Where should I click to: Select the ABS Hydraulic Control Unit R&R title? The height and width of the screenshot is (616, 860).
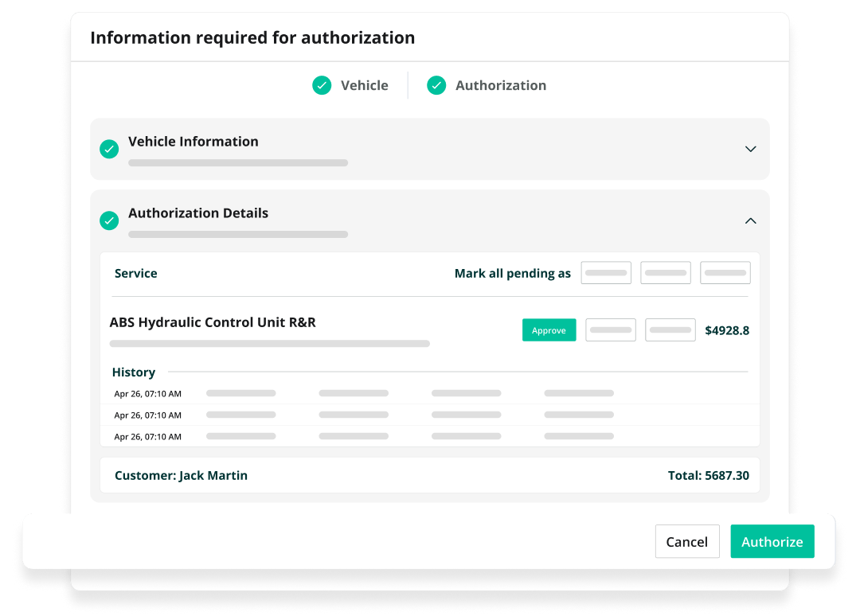click(213, 322)
